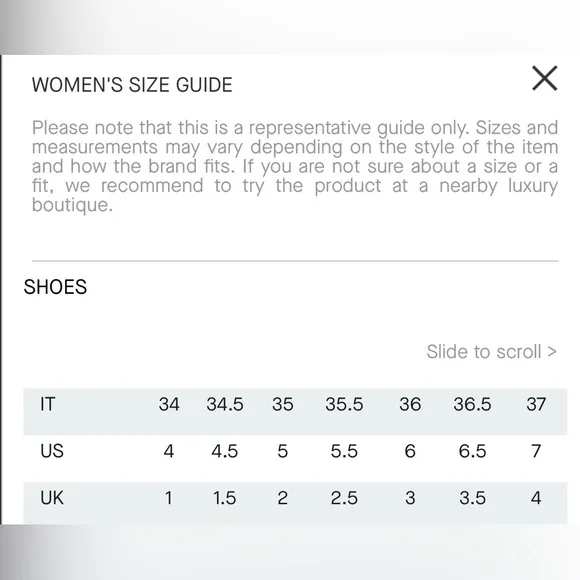Viewport: 580px width, 580px height.
Task: Click UK size 3.5 value
Action: click(472, 498)
